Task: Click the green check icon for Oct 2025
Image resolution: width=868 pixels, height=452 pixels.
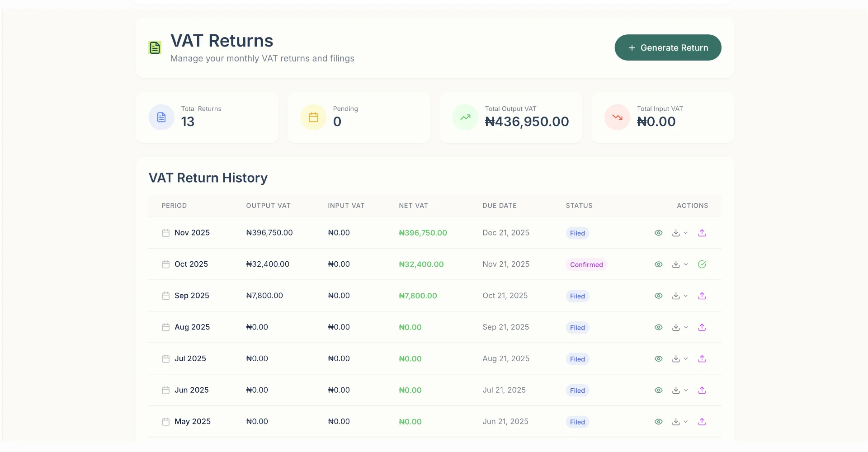Action: click(x=702, y=264)
